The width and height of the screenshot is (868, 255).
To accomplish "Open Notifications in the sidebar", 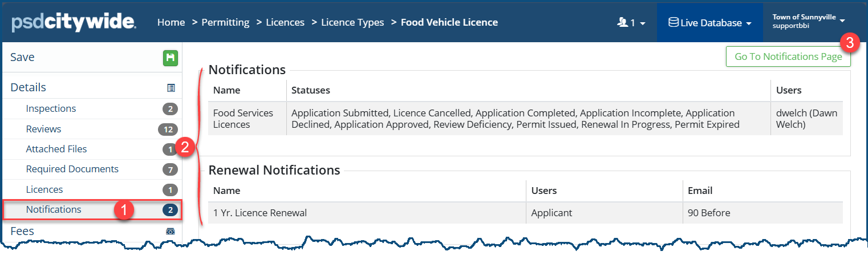I will point(54,209).
